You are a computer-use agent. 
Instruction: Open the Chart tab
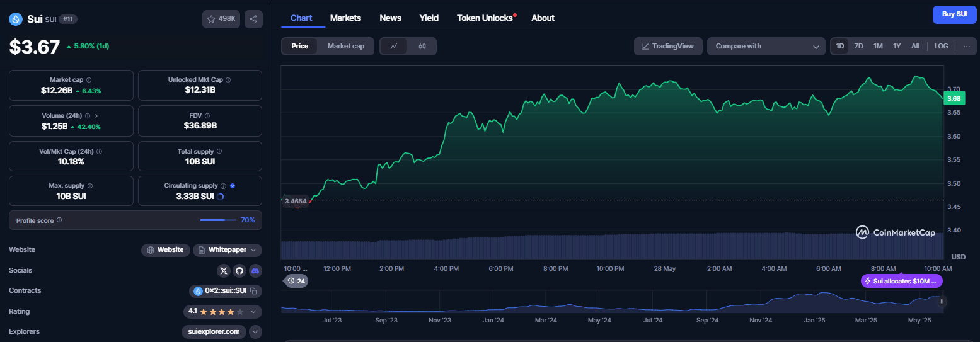(301, 18)
